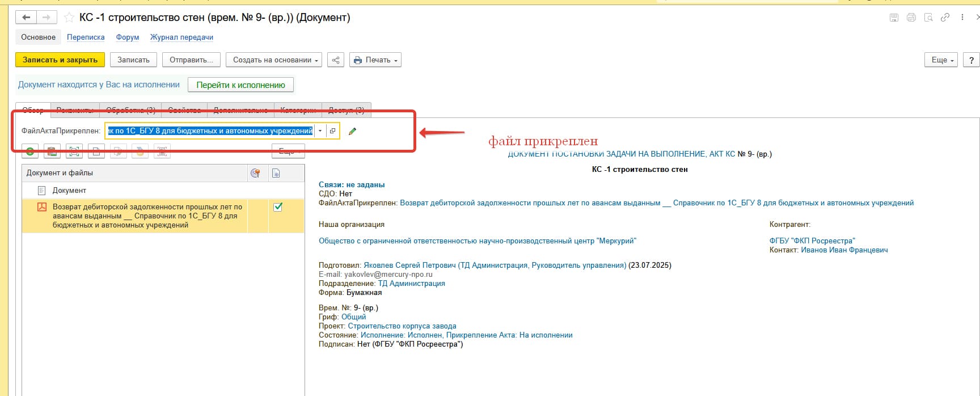Click the green add file icon

pos(30,151)
